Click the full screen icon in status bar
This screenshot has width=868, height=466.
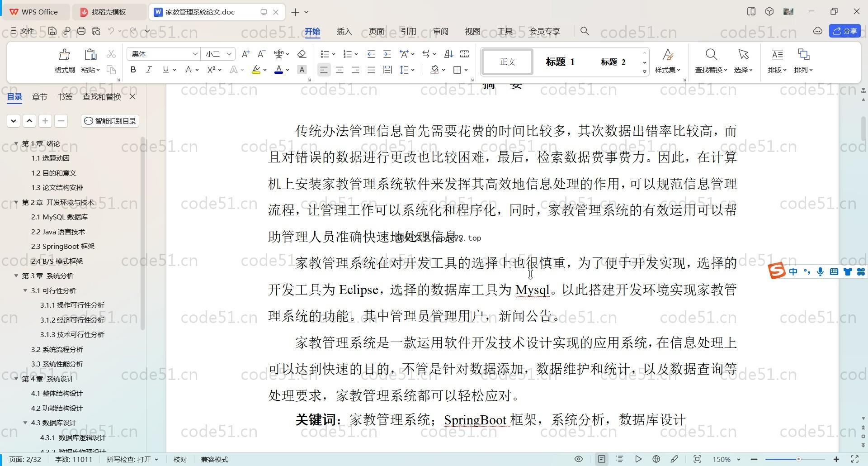pos(854,459)
